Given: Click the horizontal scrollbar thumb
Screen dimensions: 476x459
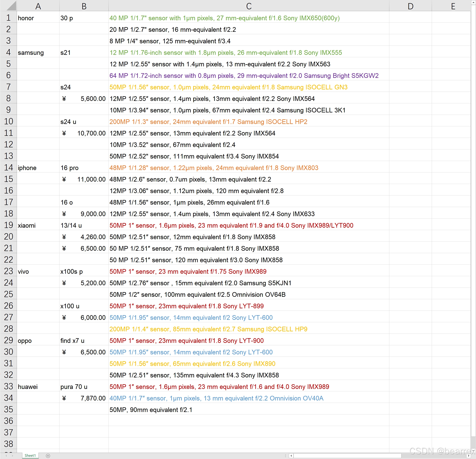Looking at the screenshot, I should click(x=347, y=456).
